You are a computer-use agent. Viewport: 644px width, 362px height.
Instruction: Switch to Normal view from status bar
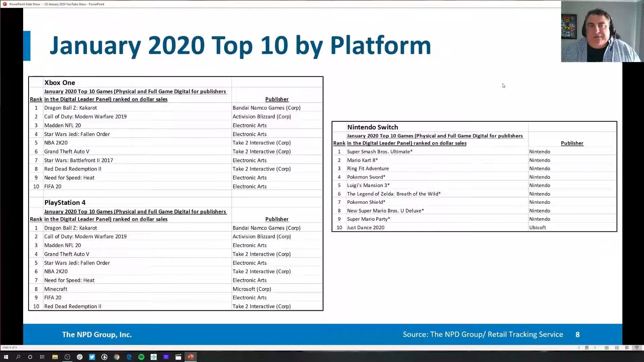607,348
